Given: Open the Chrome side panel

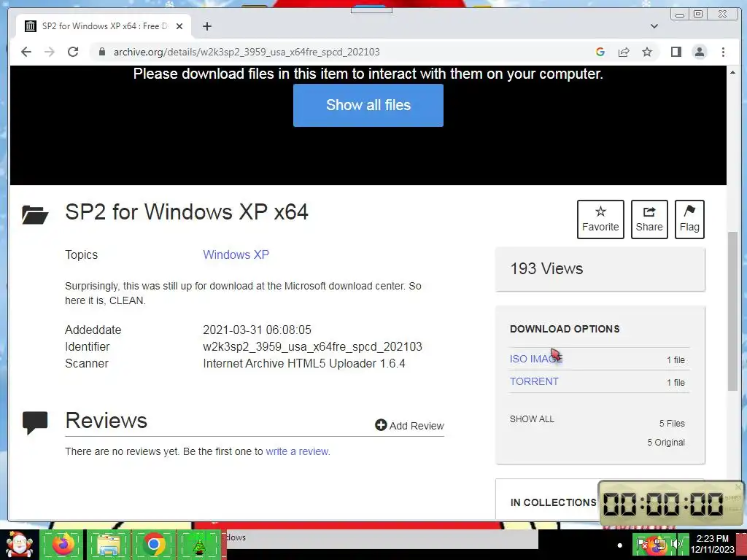Looking at the screenshot, I should coord(676,52).
